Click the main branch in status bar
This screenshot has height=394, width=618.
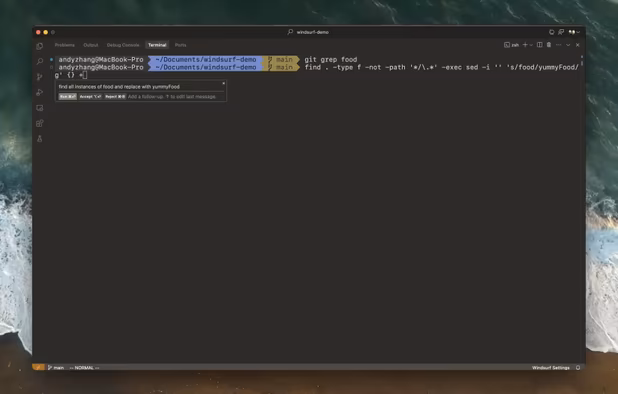tap(56, 368)
